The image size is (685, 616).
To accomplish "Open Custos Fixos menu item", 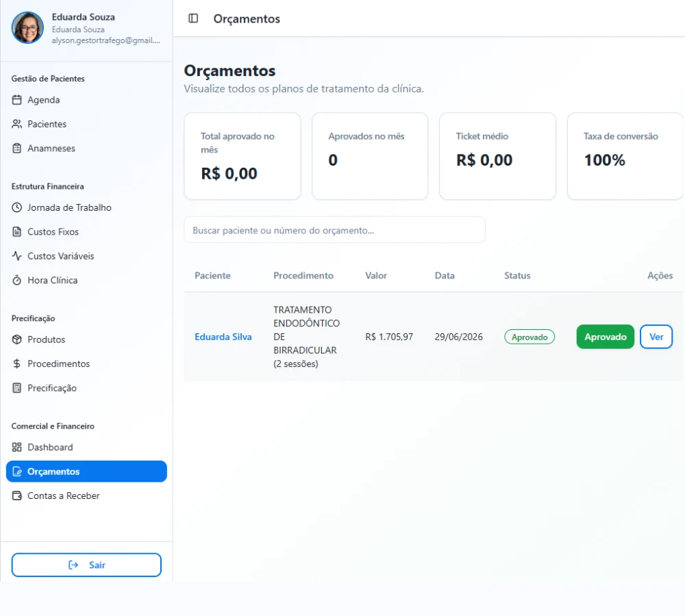I will [x=86, y=232].
